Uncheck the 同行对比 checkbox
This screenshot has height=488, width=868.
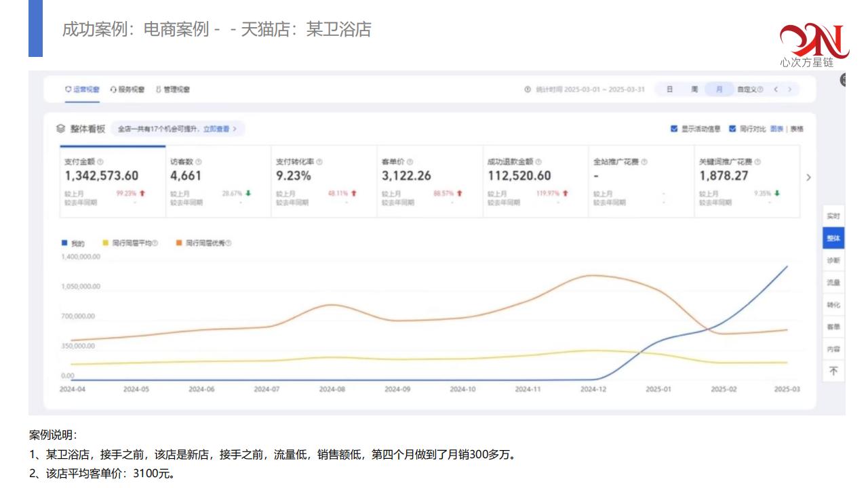[732, 129]
